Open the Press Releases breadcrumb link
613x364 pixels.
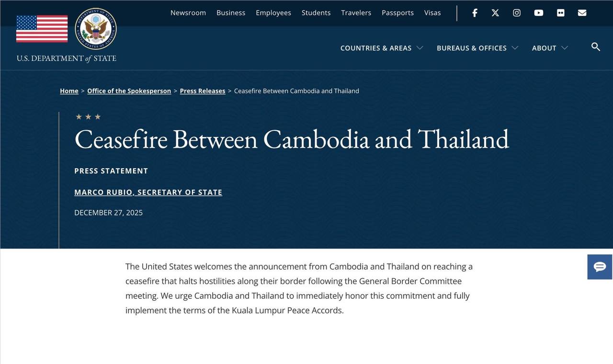click(x=203, y=91)
